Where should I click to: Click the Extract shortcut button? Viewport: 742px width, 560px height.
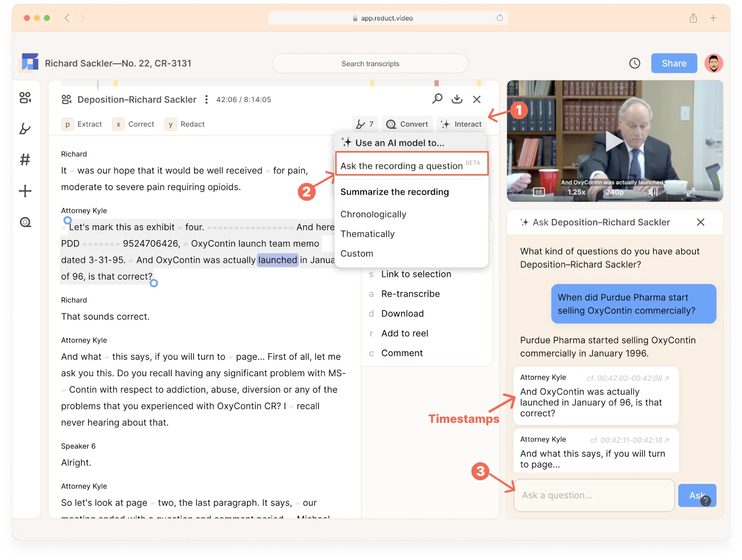point(82,124)
